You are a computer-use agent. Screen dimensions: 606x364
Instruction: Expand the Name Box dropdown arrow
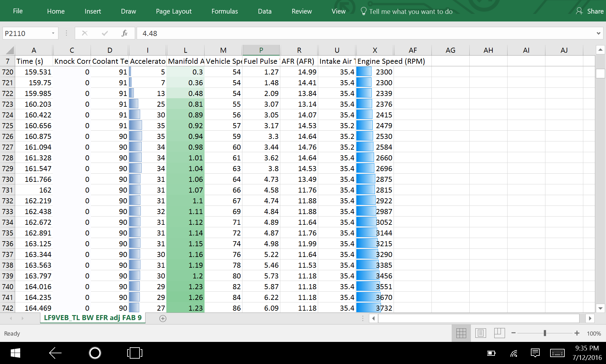click(x=53, y=33)
